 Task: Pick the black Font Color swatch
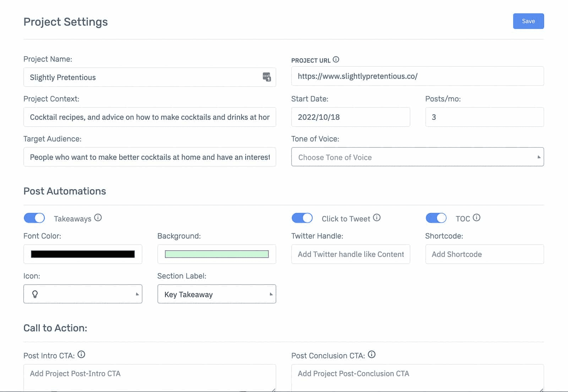83,254
